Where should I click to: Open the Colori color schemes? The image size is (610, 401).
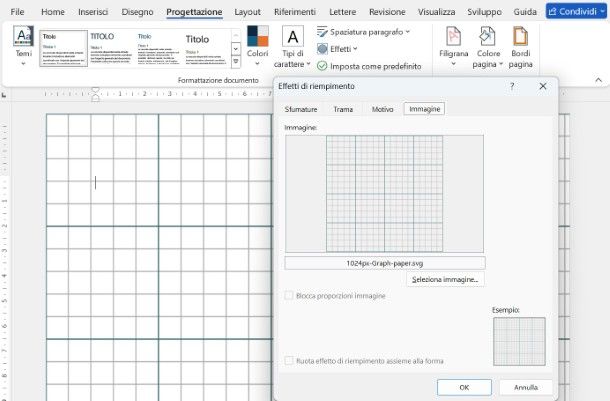[258, 46]
